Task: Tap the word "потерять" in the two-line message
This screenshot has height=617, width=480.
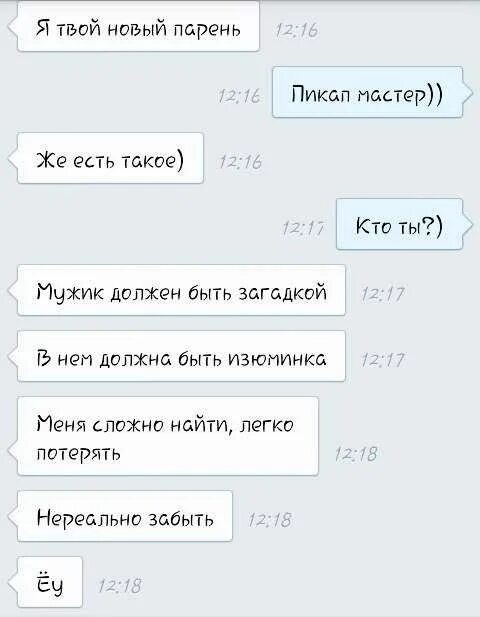Action: coord(78,454)
